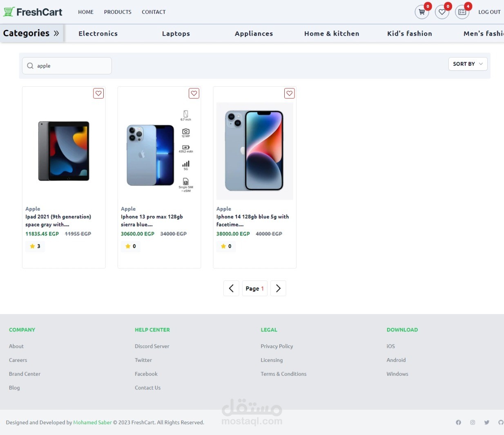The width and height of the screenshot is (504, 435).
Task: Open Android download link
Action: [x=396, y=360]
